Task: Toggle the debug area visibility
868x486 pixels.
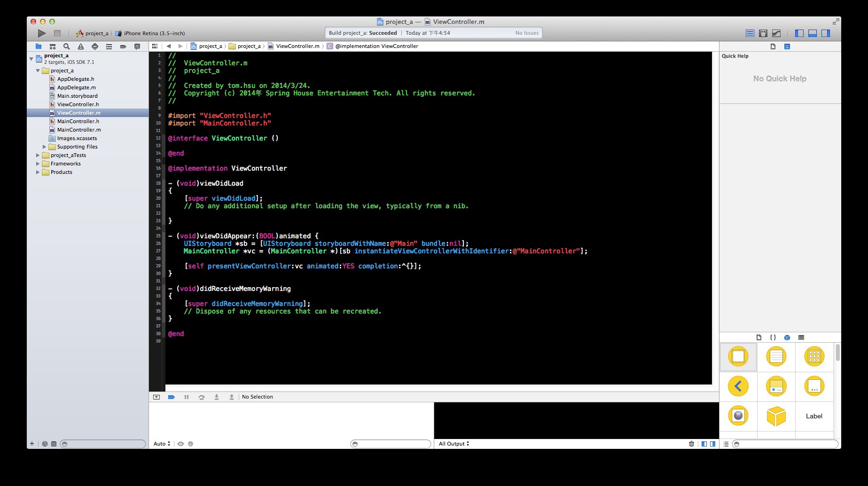Action: pyautogui.click(x=813, y=33)
